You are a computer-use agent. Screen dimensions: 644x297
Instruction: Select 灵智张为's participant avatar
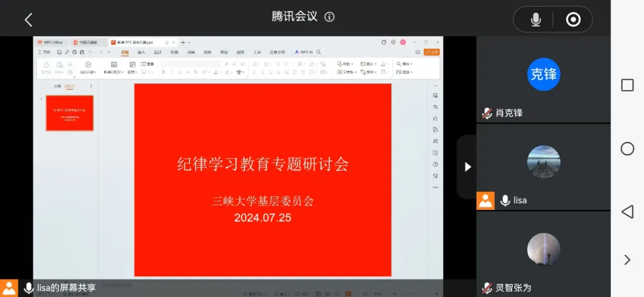click(x=543, y=249)
